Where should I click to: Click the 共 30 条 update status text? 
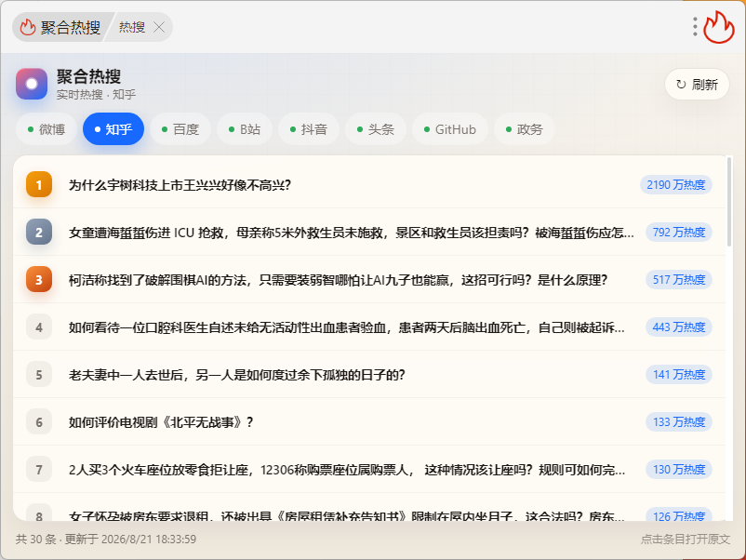[x=106, y=539]
